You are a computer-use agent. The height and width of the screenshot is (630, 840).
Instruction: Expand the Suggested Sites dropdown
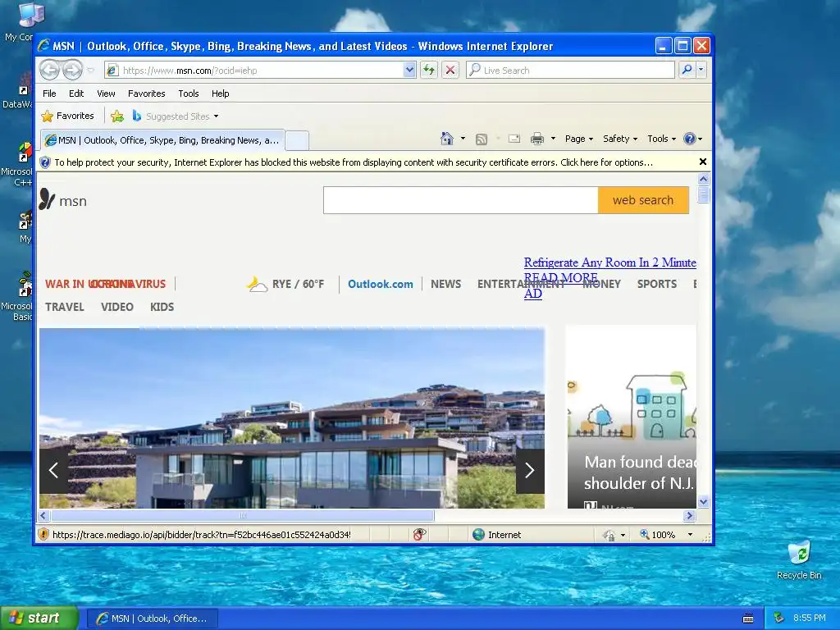coord(216,116)
